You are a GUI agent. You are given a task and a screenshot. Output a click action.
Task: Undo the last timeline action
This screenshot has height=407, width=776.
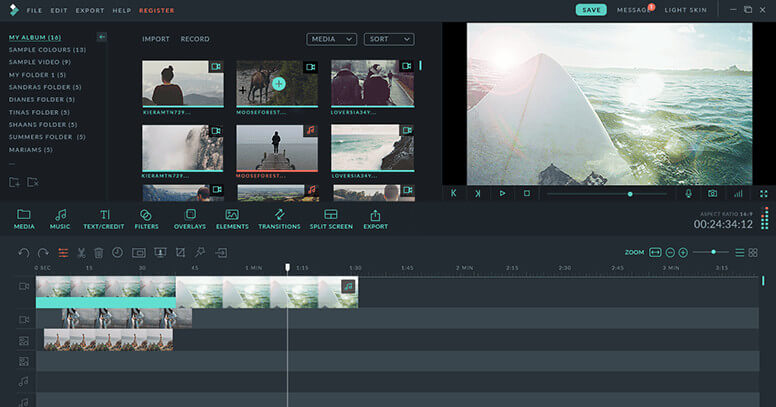point(23,253)
